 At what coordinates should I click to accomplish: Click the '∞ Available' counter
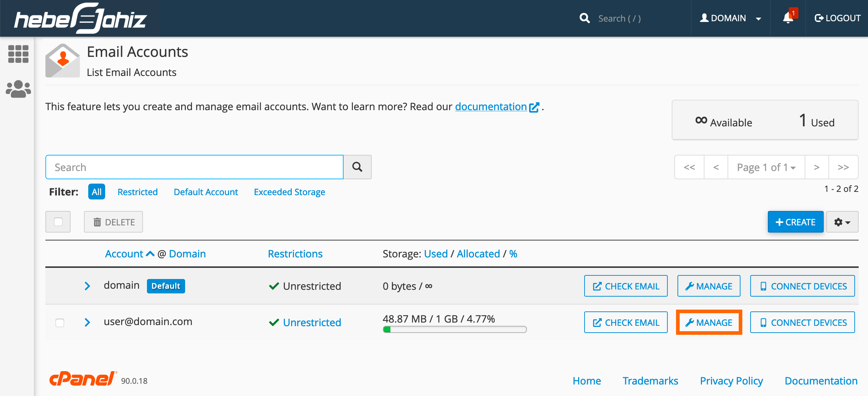point(724,121)
